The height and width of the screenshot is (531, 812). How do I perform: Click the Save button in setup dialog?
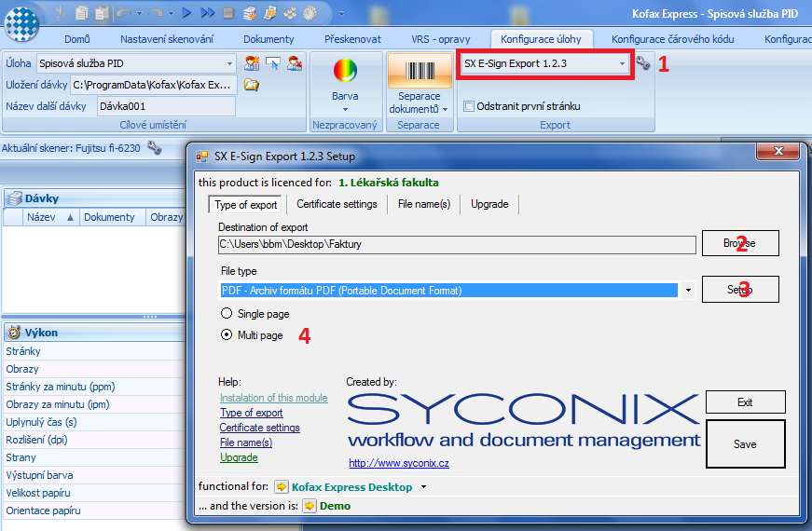click(x=745, y=444)
